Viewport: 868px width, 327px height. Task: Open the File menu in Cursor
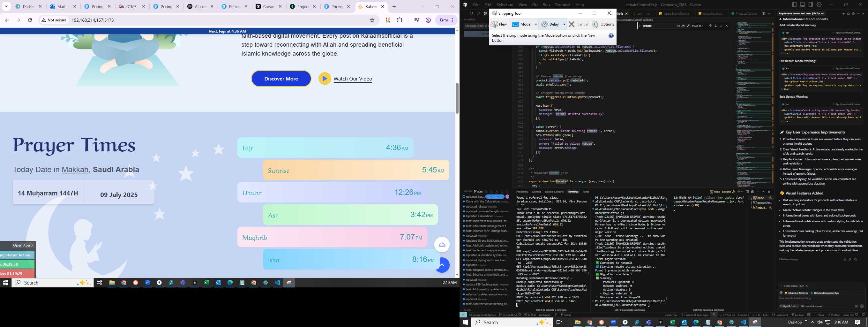coord(476,5)
